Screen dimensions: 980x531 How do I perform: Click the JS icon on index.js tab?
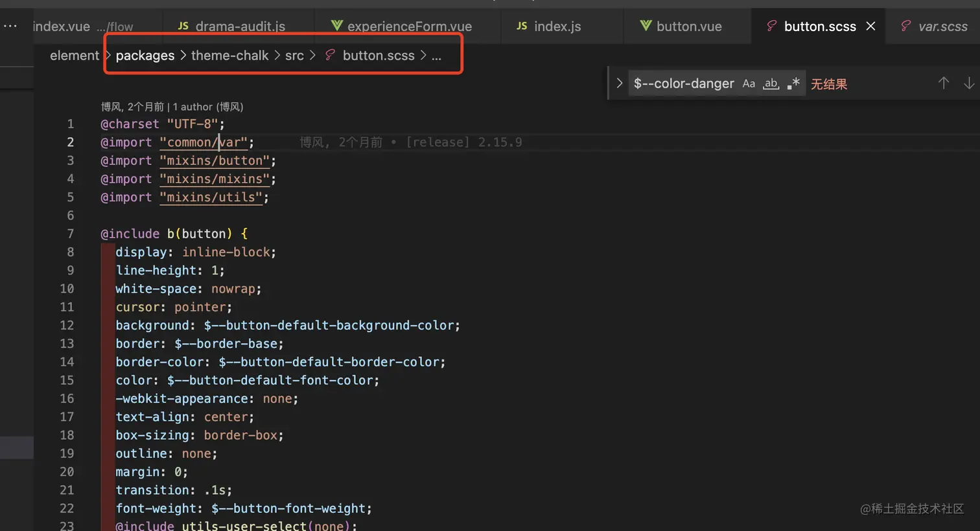tap(522, 26)
